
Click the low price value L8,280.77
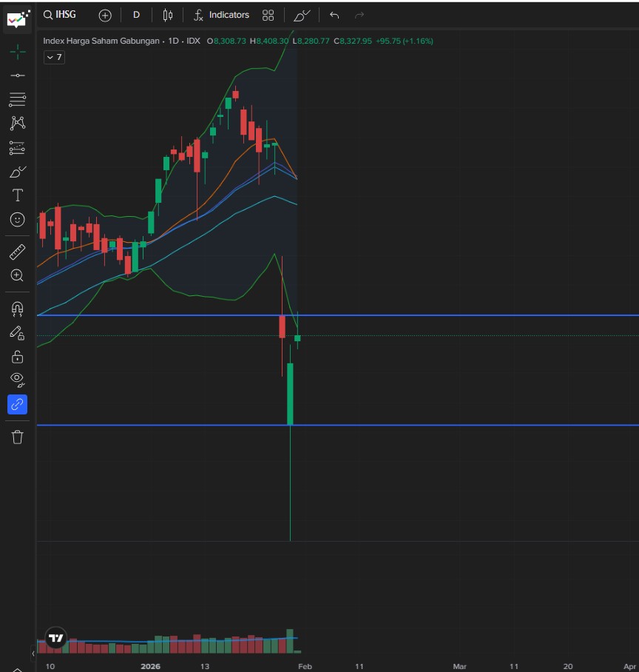pos(311,41)
